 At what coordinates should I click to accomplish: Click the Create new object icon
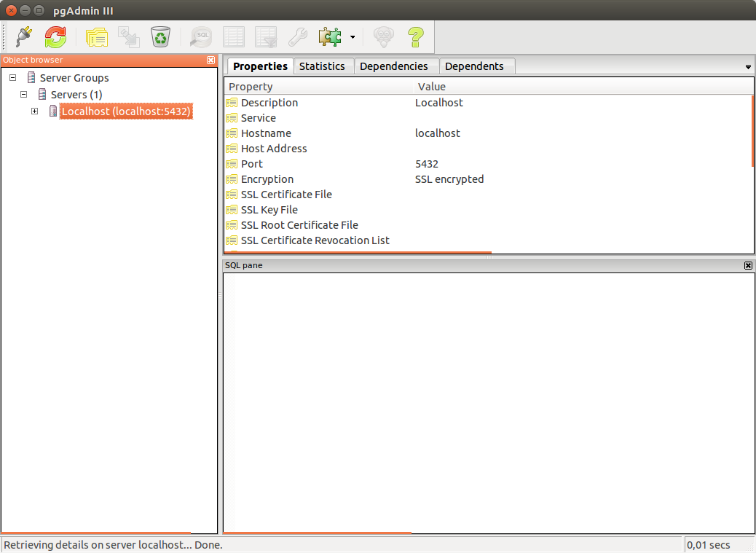point(129,37)
